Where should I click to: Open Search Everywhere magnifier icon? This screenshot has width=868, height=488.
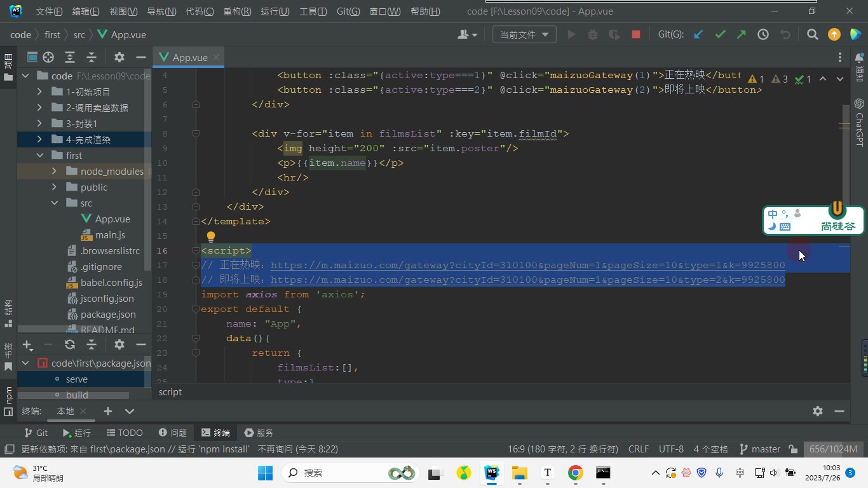pyautogui.click(x=812, y=35)
